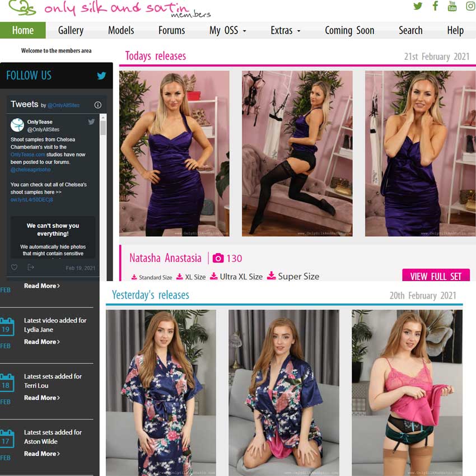Image resolution: width=476 pixels, height=476 pixels.
Task: Download Super Size set icon
Action: pyautogui.click(x=272, y=276)
